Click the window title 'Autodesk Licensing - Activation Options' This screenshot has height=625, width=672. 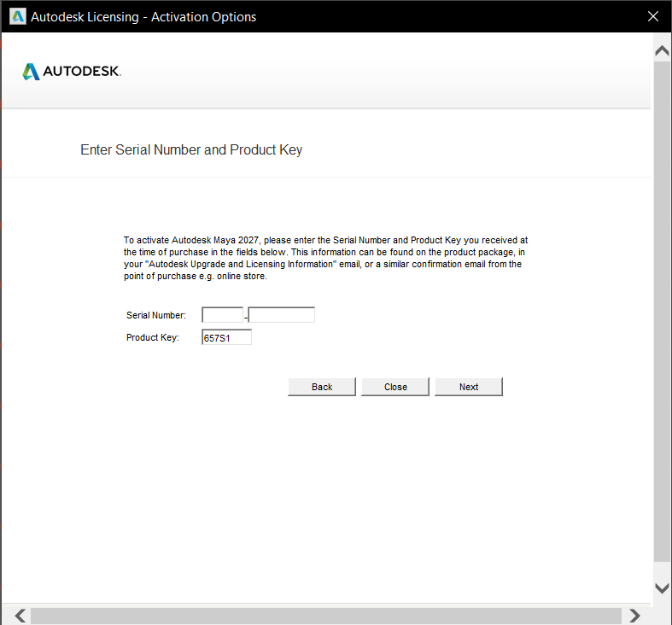pyautogui.click(x=143, y=17)
